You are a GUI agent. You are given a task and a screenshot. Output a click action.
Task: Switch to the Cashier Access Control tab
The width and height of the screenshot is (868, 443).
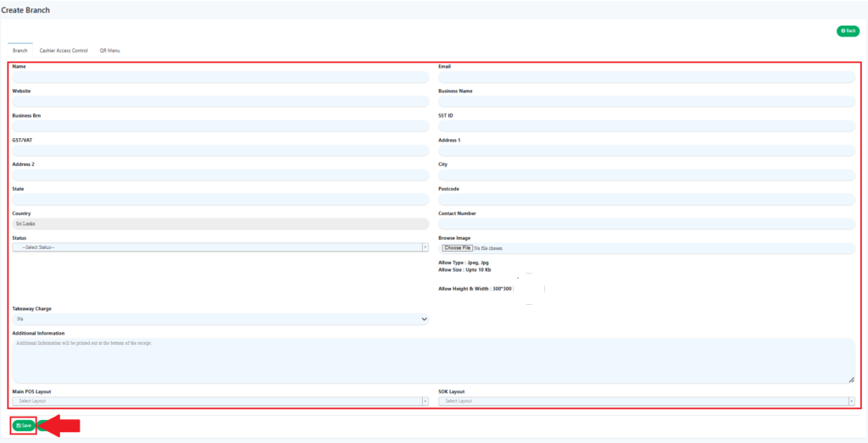pyautogui.click(x=64, y=51)
